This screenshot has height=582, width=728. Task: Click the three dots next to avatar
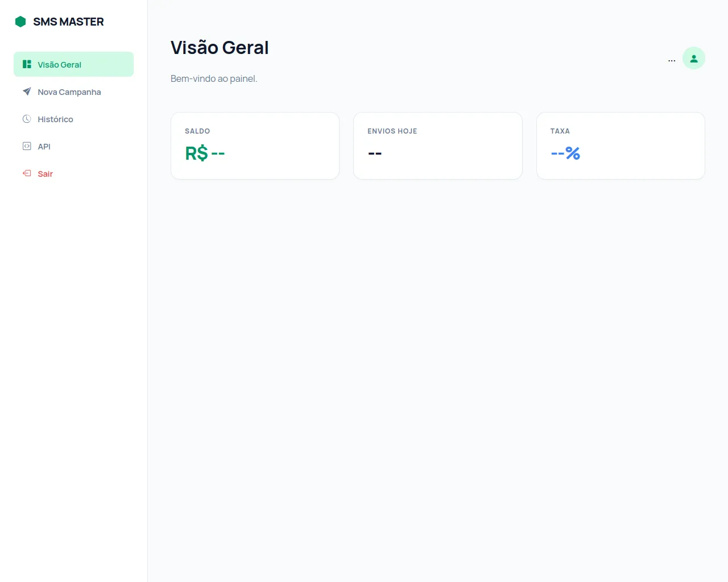click(x=672, y=60)
